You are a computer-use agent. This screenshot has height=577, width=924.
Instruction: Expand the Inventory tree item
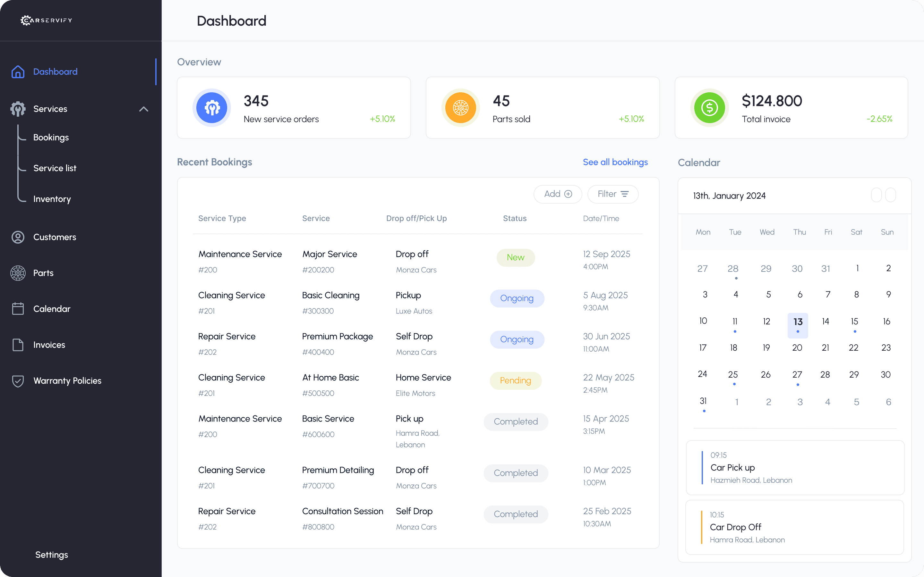[52, 199]
